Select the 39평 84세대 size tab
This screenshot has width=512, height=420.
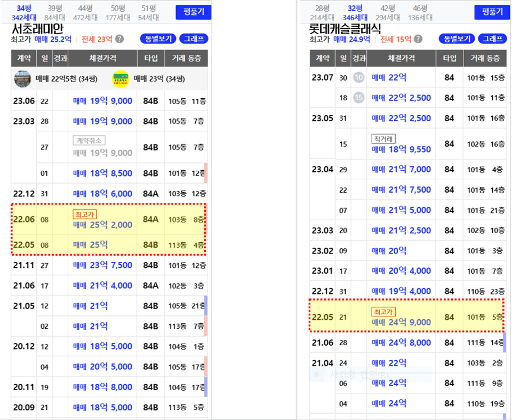56,13
